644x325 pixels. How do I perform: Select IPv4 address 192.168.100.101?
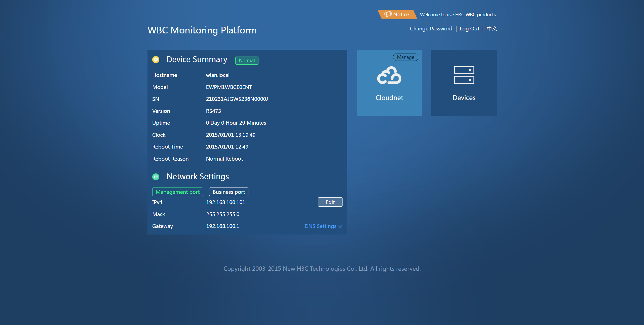(x=225, y=202)
